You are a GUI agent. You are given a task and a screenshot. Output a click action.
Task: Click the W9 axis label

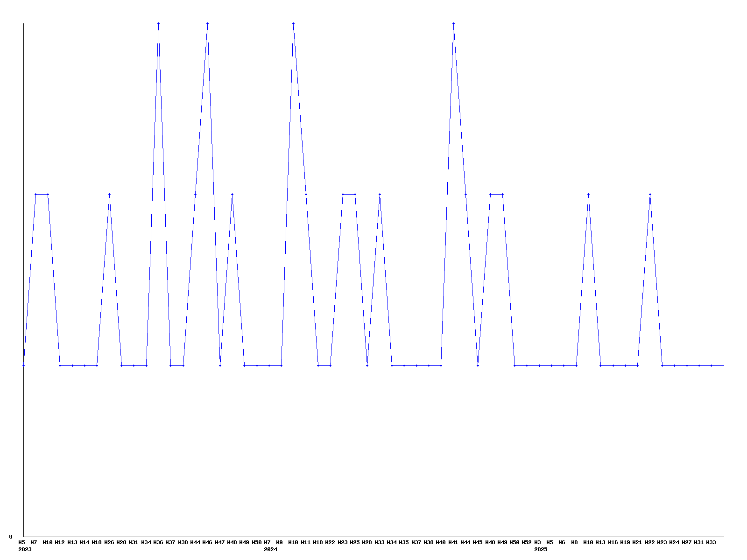coord(279,542)
